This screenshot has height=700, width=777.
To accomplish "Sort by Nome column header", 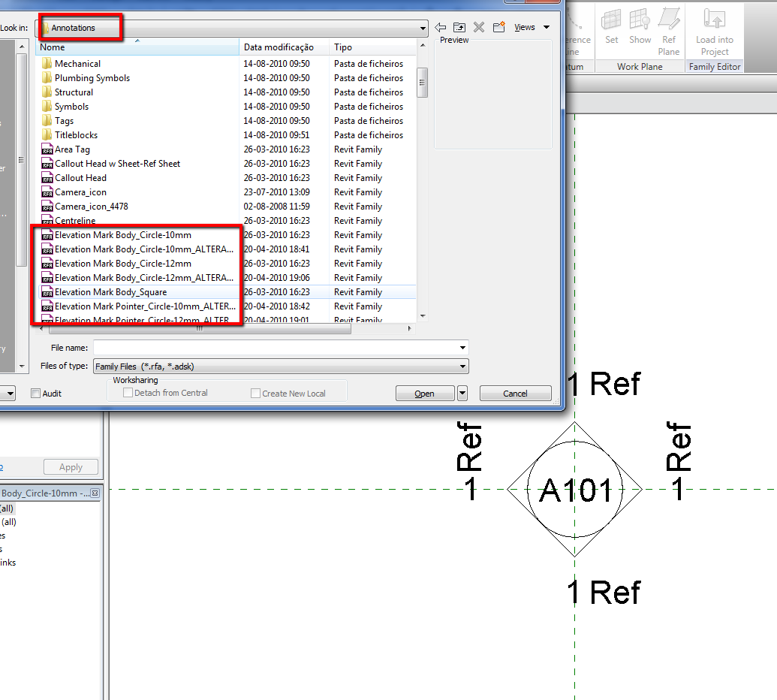I will 137,47.
